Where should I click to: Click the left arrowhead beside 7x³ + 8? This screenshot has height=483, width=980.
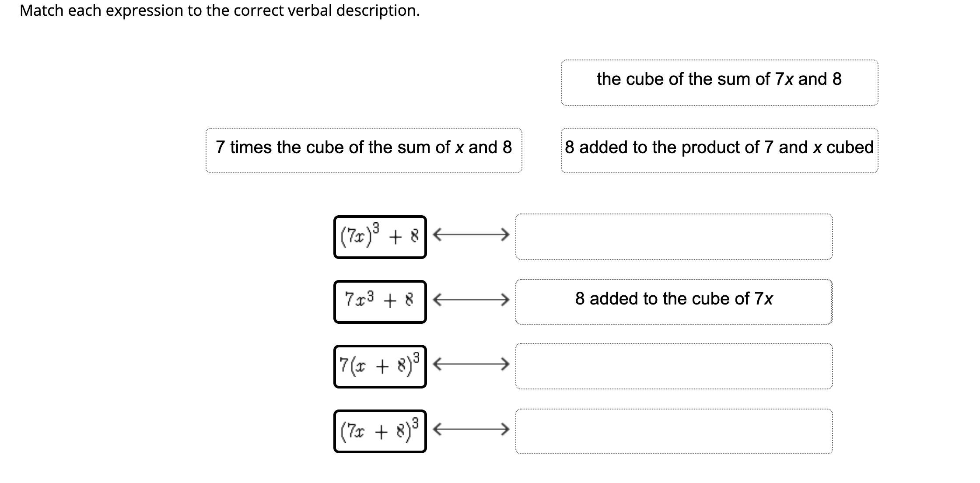(x=437, y=300)
